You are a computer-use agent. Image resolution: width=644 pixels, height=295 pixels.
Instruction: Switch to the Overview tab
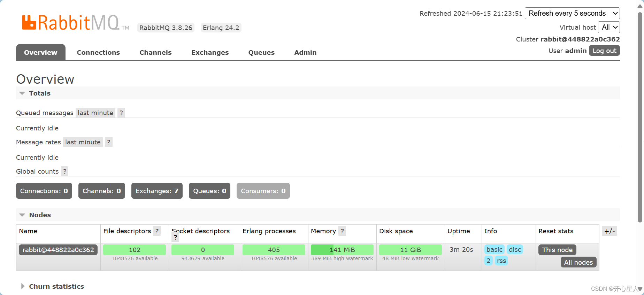(41, 52)
